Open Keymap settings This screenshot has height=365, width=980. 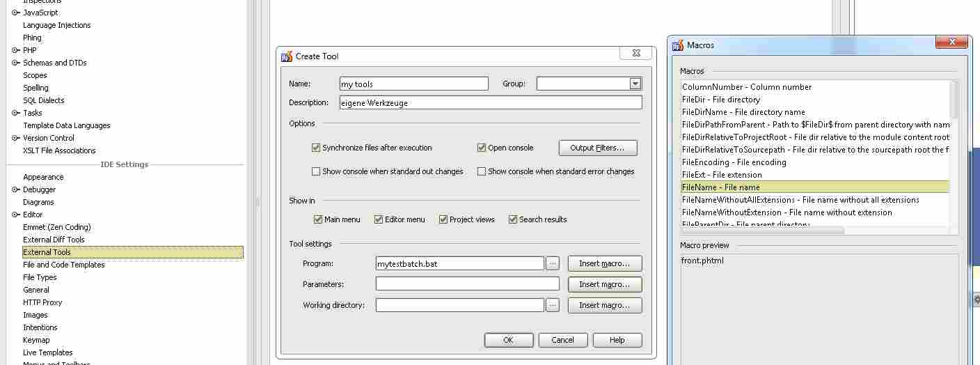(x=36, y=340)
